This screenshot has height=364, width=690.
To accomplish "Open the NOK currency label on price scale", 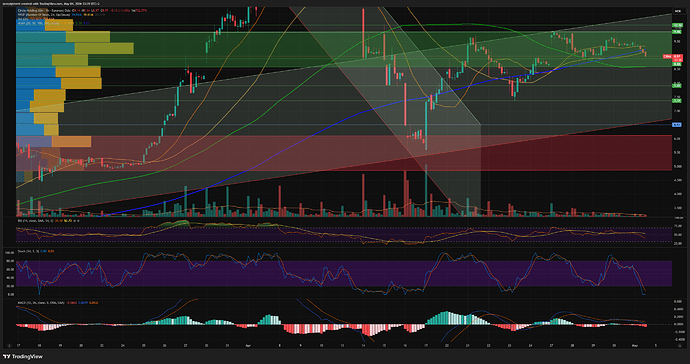I will [x=678, y=11].
